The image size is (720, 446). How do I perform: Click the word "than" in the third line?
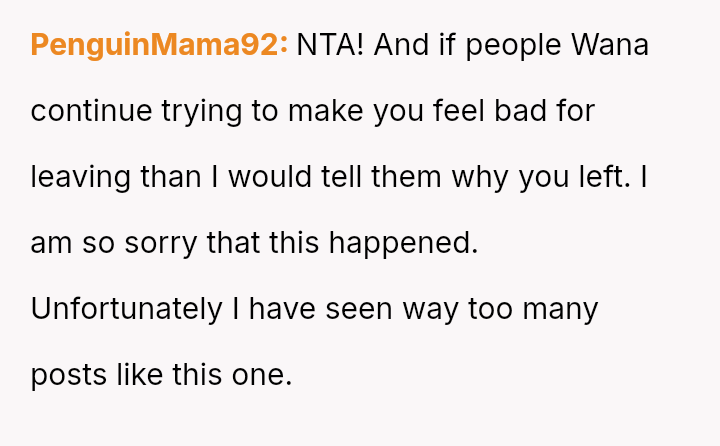click(170, 177)
